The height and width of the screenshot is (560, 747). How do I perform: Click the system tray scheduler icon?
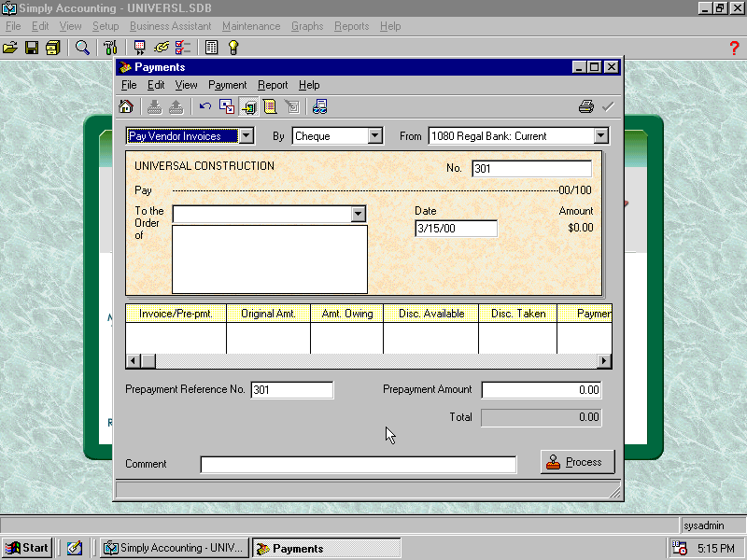[679, 548]
